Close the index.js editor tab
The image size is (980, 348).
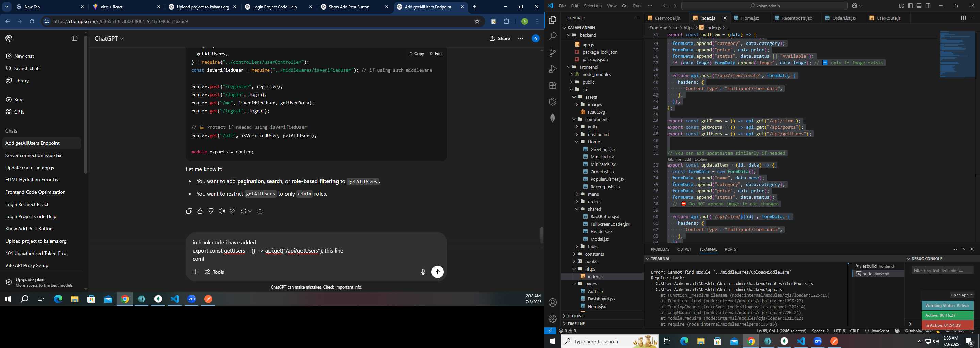[x=725, y=18]
